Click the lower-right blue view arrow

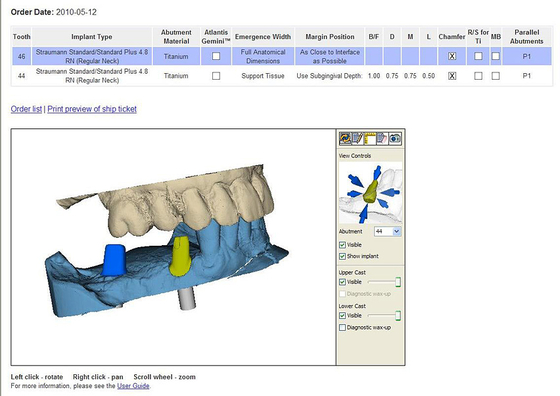pos(383,204)
